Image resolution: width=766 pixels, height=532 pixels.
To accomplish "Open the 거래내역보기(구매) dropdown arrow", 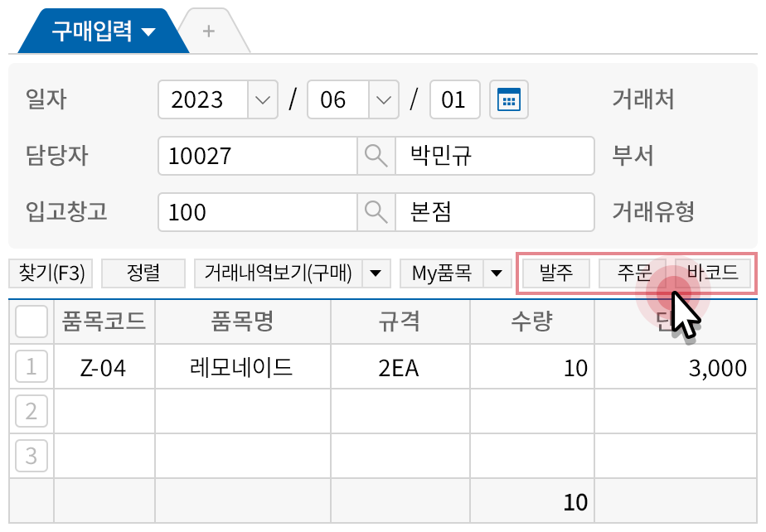I will (376, 273).
